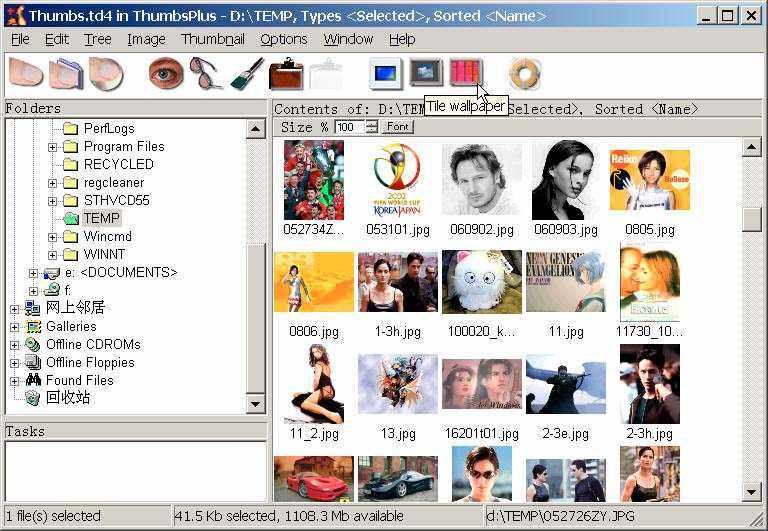Screen dimensions: 768x531
Task: Open help via the lifebuoy icon
Action: (524, 73)
